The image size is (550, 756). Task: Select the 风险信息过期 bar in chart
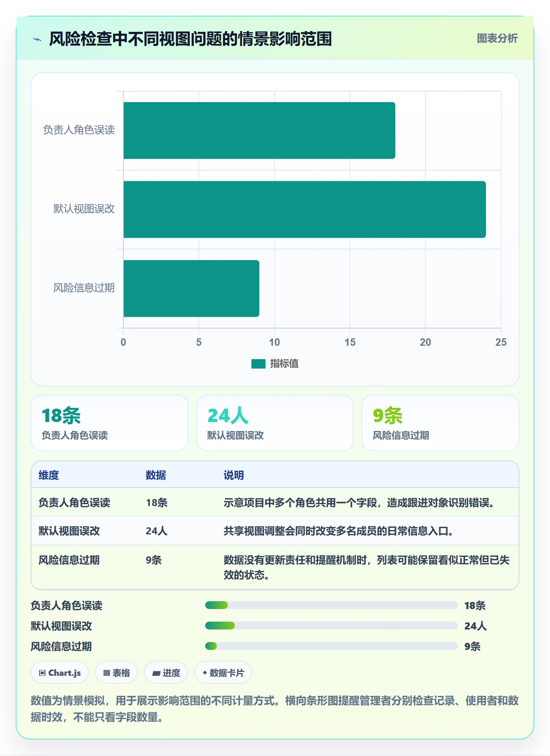[191, 288]
